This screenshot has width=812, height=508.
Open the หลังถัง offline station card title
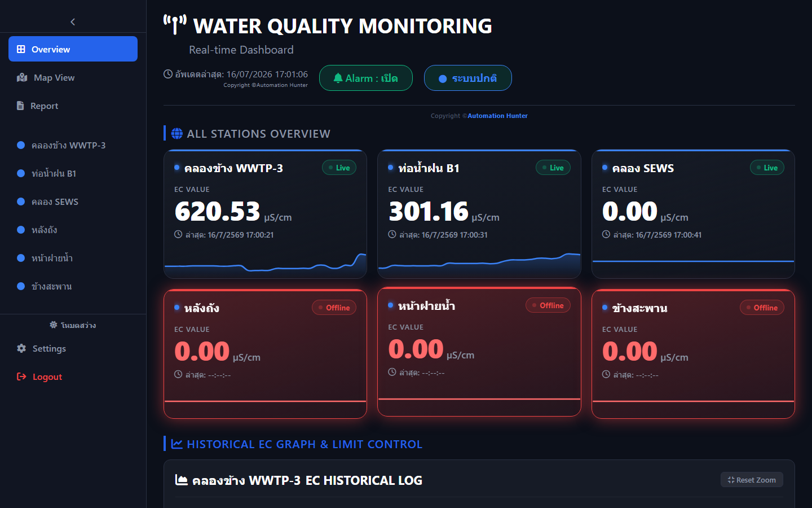201,308
